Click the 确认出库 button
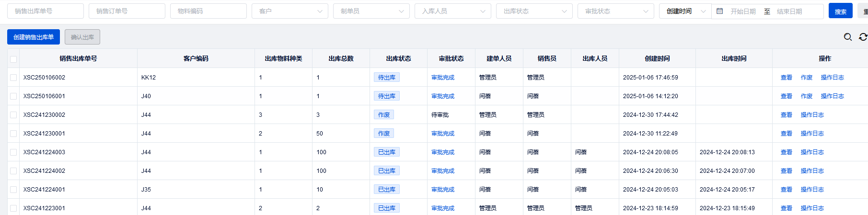Image resolution: width=868 pixels, height=215 pixels. click(x=82, y=37)
